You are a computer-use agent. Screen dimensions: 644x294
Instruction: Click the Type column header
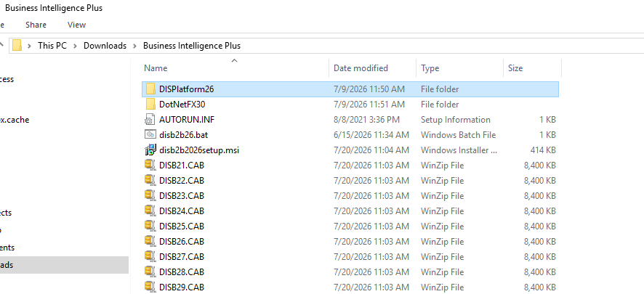pos(459,68)
